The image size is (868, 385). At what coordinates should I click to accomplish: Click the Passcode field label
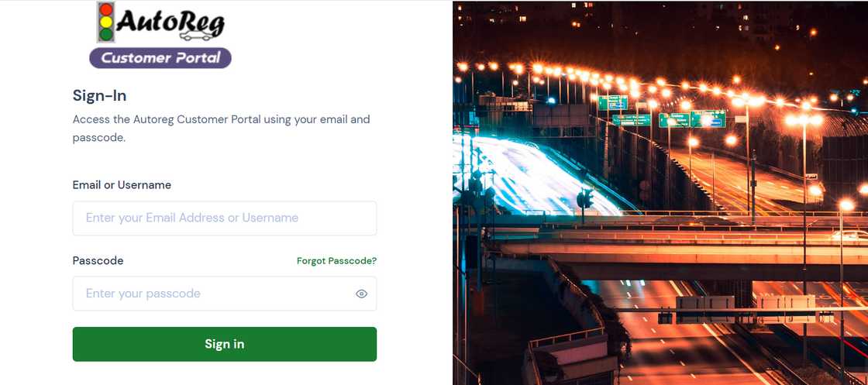pos(98,260)
